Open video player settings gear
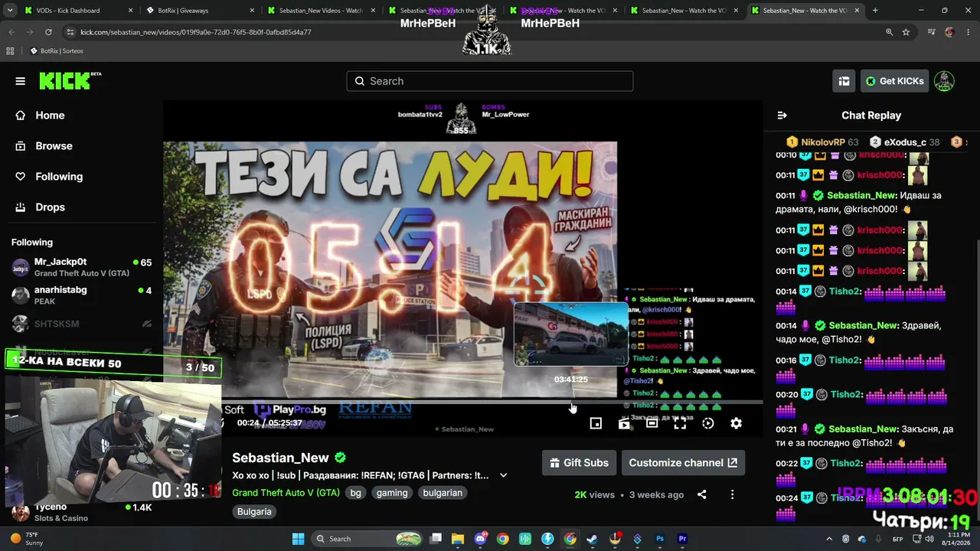This screenshot has height=551, width=980. pos(736,423)
